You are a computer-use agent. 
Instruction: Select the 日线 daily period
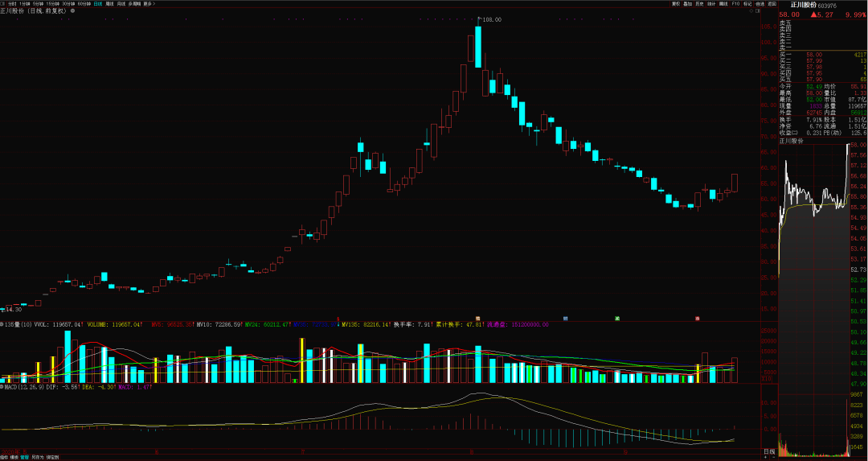pyautogui.click(x=98, y=4)
